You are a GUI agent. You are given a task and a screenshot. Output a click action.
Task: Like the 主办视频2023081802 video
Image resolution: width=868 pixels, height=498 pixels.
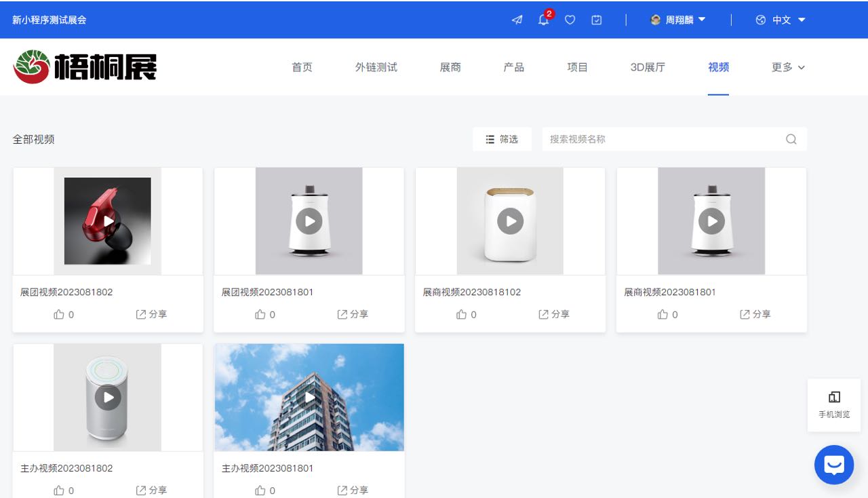click(60, 490)
